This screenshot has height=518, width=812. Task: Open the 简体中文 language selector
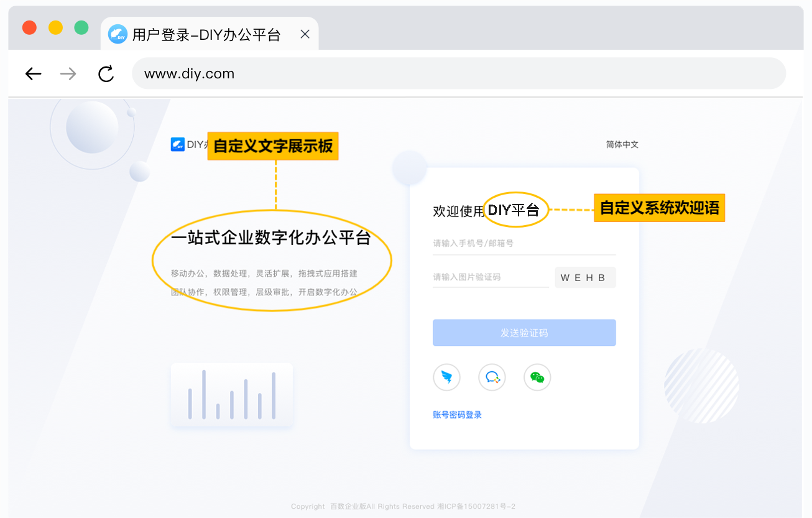[x=622, y=145]
